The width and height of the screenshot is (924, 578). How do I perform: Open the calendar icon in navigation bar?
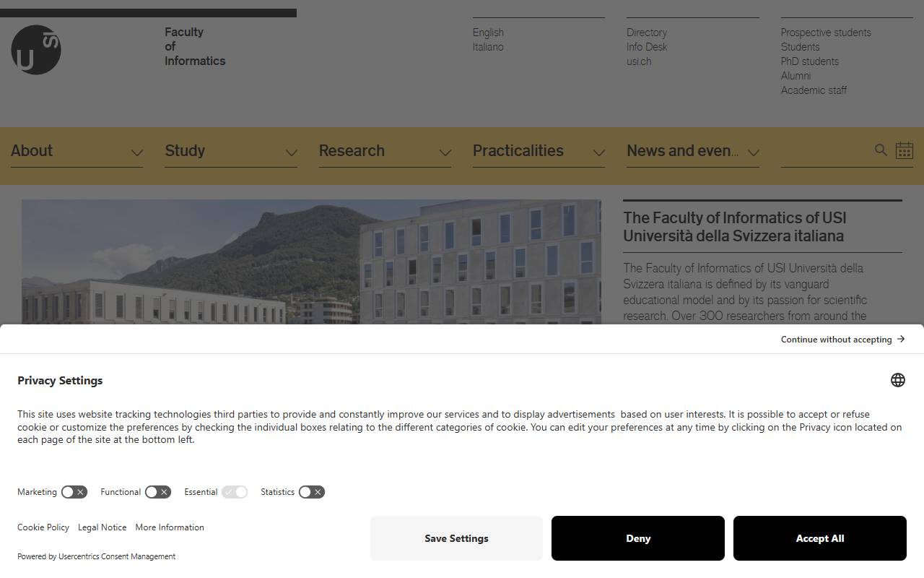[905, 150]
